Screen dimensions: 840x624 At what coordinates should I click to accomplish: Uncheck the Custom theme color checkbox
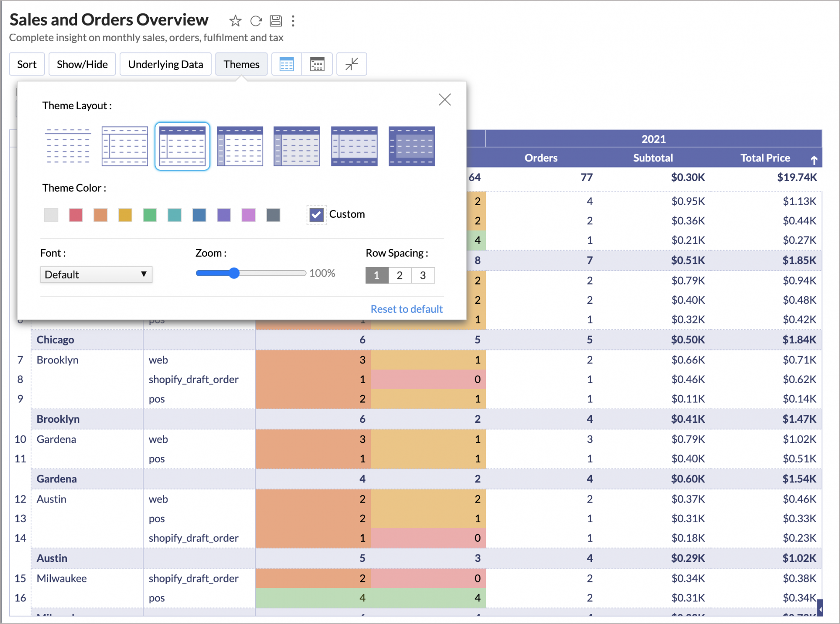(x=316, y=215)
